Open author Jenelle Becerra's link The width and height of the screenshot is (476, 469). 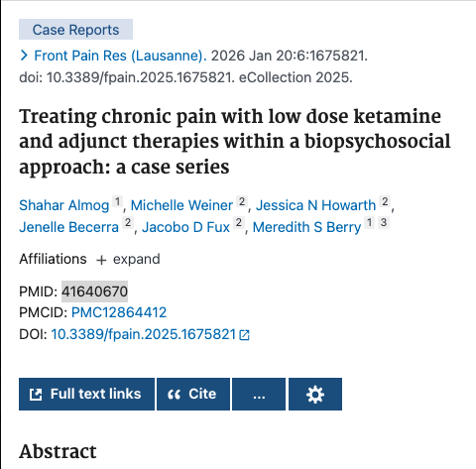68,227
